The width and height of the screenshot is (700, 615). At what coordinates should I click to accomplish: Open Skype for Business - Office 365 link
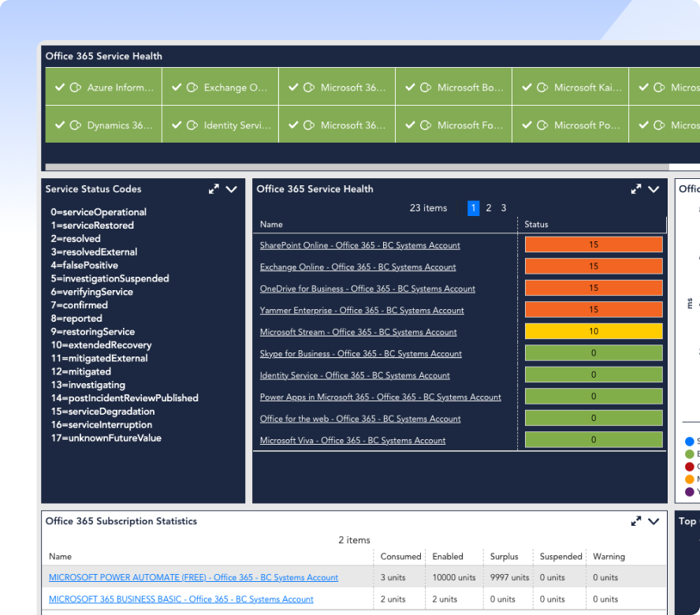click(x=361, y=354)
